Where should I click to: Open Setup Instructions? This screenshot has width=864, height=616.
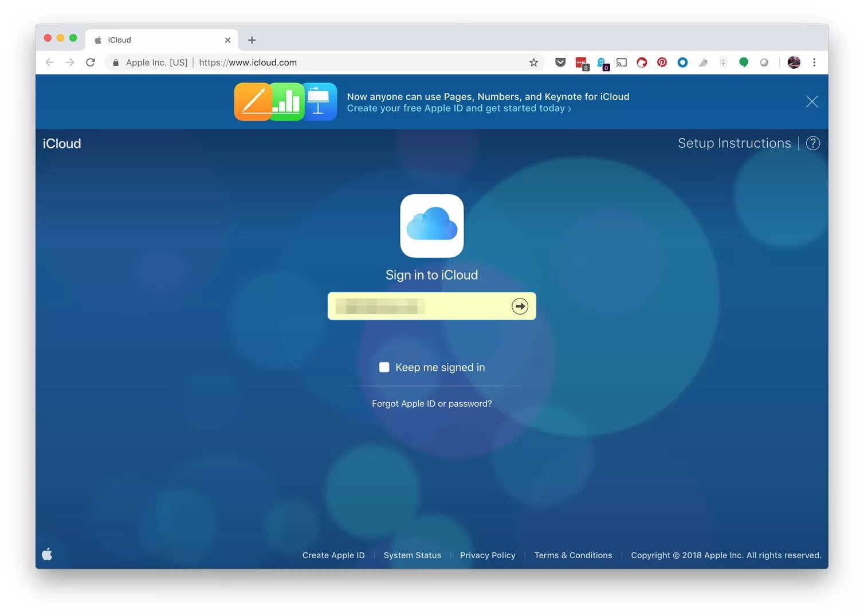734,143
